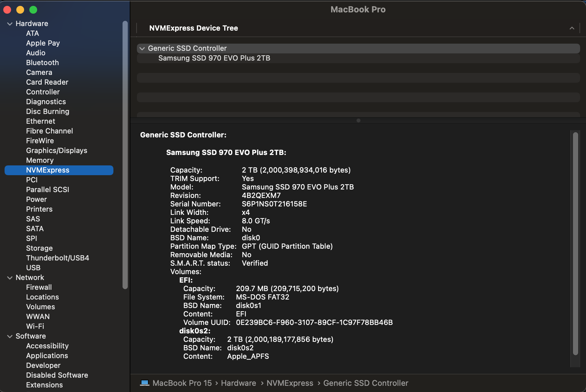Screen dimensions: 586x392
Task: Click GPT (GUID Partition Table) value
Action: pyautogui.click(x=287, y=246)
